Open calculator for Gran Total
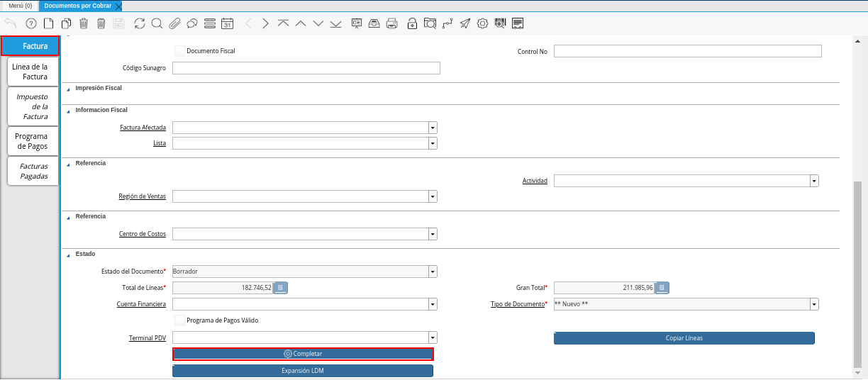Screen dimensions: 868x380 (662, 288)
